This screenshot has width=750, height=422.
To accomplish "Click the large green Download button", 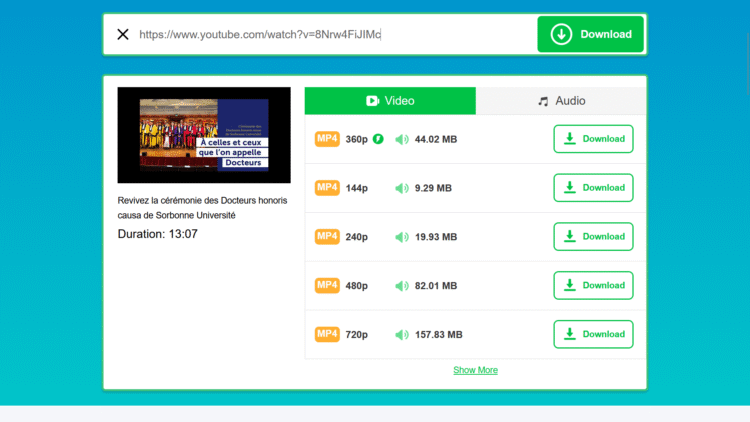I will [590, 34].
